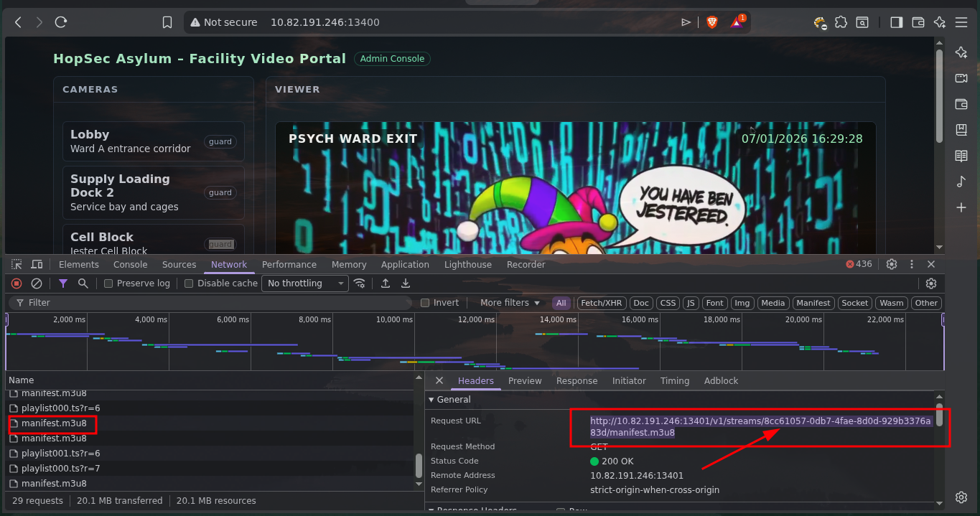The width and height of the screenshot is (980, 516).
Task: Open the network search magnifier
Action: 83,283
